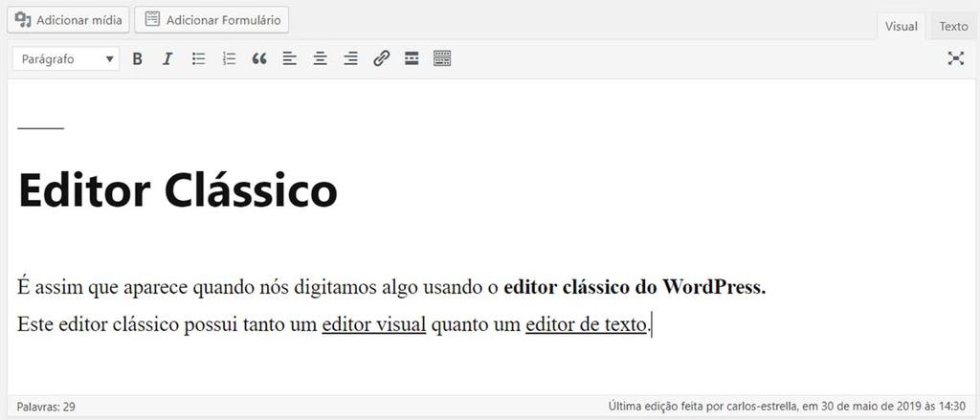This screenshot has height=420, width=980.
Task: Click the underlined 'editor visual' text
Action: [374, 325]
